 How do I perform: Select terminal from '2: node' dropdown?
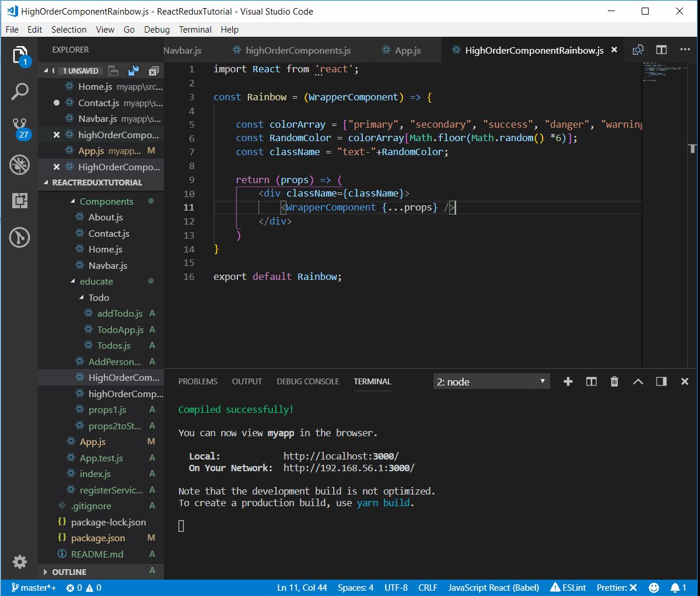point(492,381)
